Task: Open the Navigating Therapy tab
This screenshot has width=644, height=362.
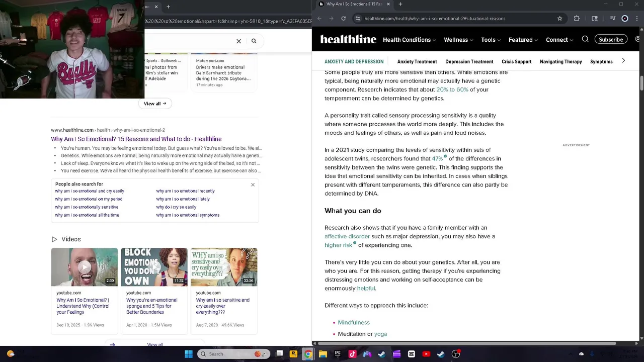Action: tap(560, 62)
